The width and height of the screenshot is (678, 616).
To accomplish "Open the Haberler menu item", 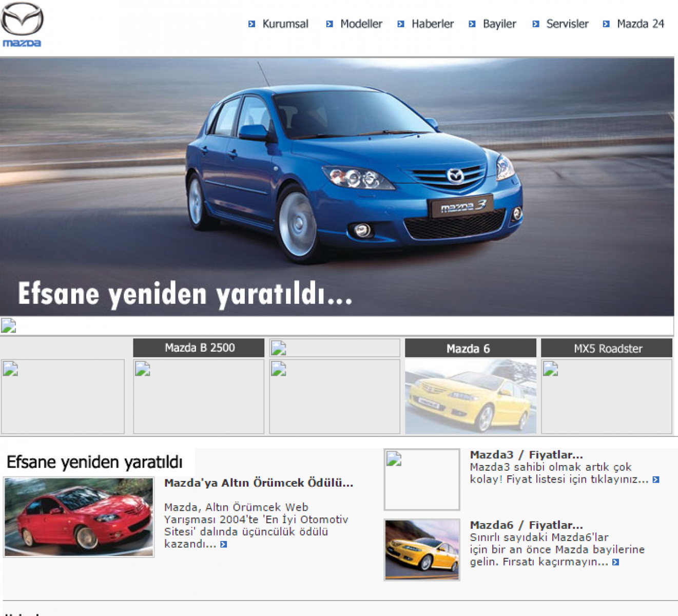I will (x=432, y=24).
